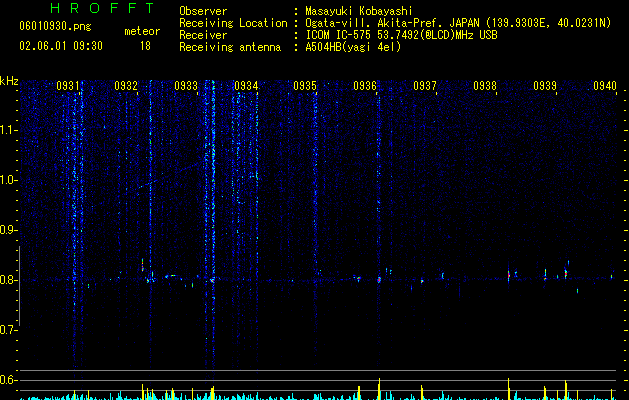Click the Receiver label
Screen dimensions: 629x400
(203, 35)
